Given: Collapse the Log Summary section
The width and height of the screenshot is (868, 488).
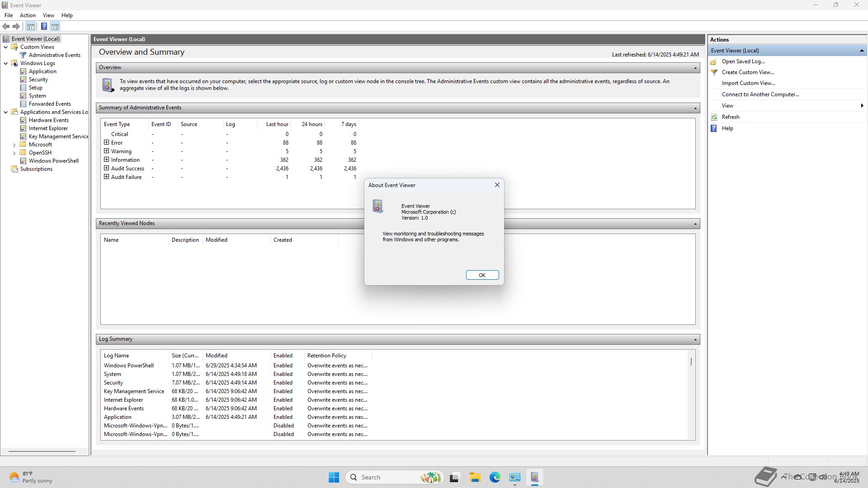Looking at the screenshot, I should point(695,339).
